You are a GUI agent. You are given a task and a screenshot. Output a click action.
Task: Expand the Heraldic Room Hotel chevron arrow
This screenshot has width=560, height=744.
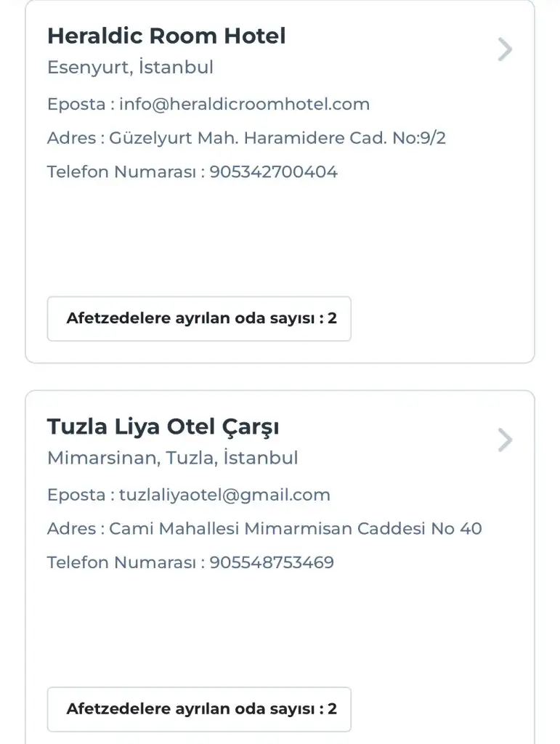(505, 49)
